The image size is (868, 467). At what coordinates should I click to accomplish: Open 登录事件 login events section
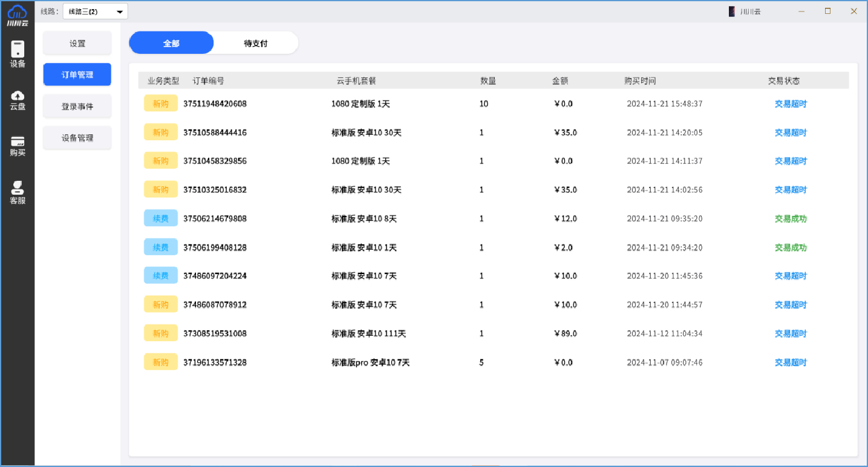pos(77,106)
